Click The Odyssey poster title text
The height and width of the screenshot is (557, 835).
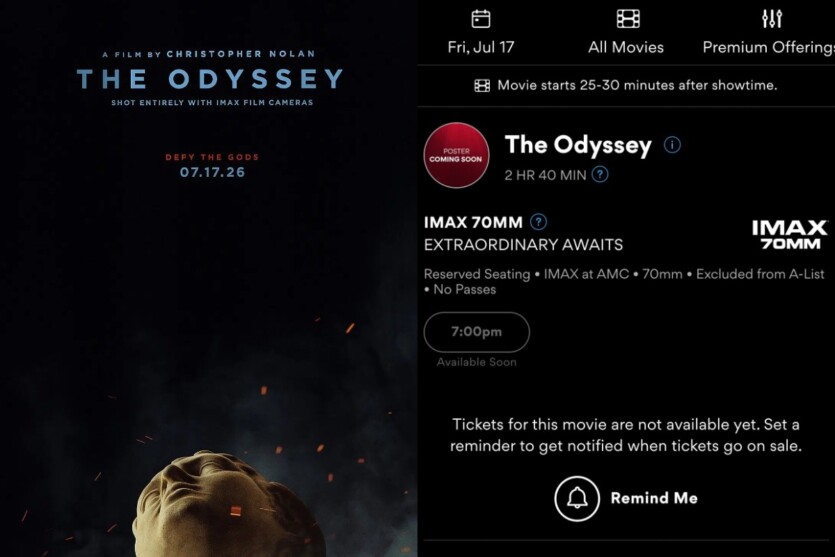point(210,79)
